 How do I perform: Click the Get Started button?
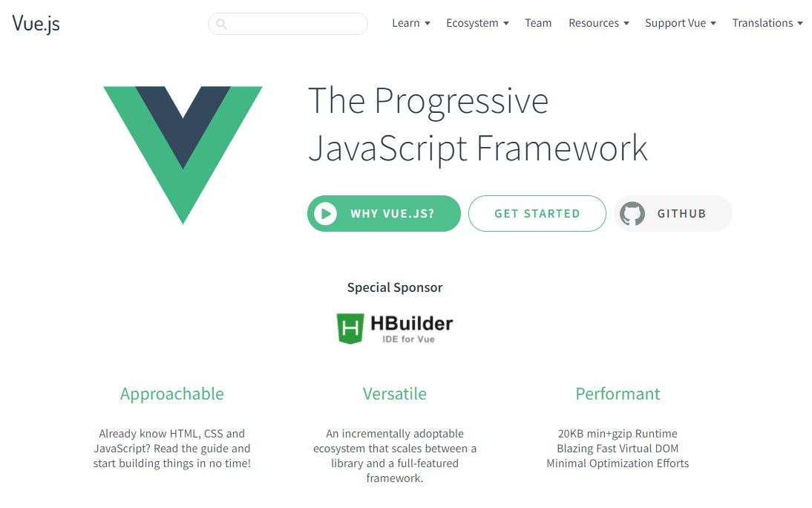(537, 214)
